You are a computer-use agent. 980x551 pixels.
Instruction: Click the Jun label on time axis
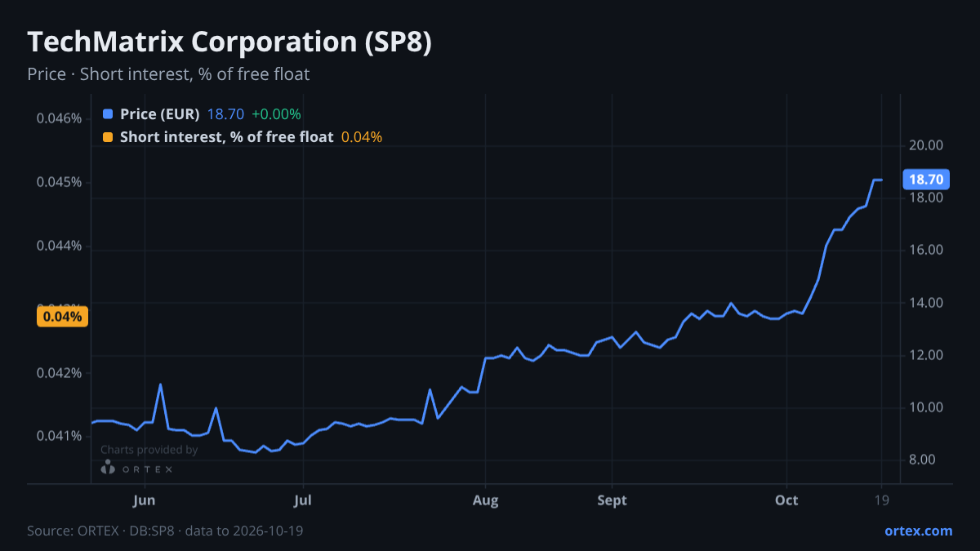pyautogui.click(x=144, y=500)
